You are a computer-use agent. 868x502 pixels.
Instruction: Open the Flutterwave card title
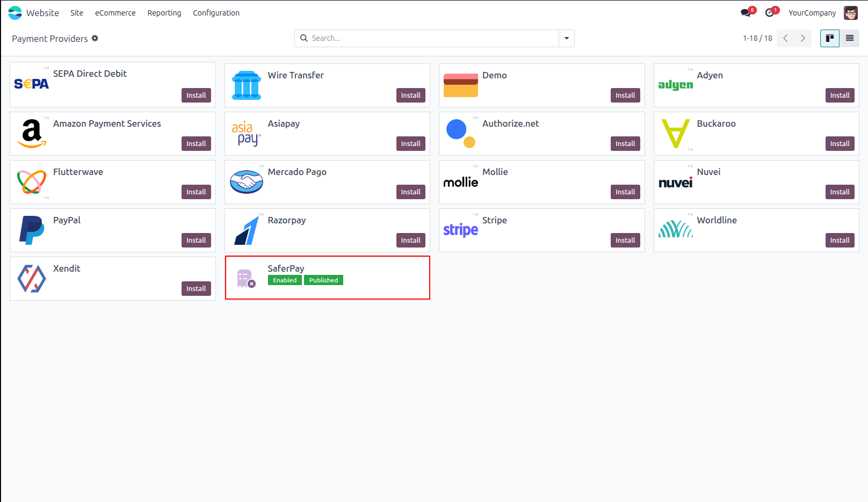point(78,172)
